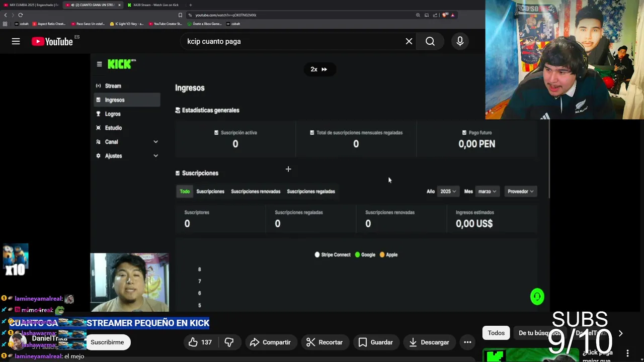
Task: Click the 'Ingresos estimados' 0,00 US$ value
Action: 474,224
